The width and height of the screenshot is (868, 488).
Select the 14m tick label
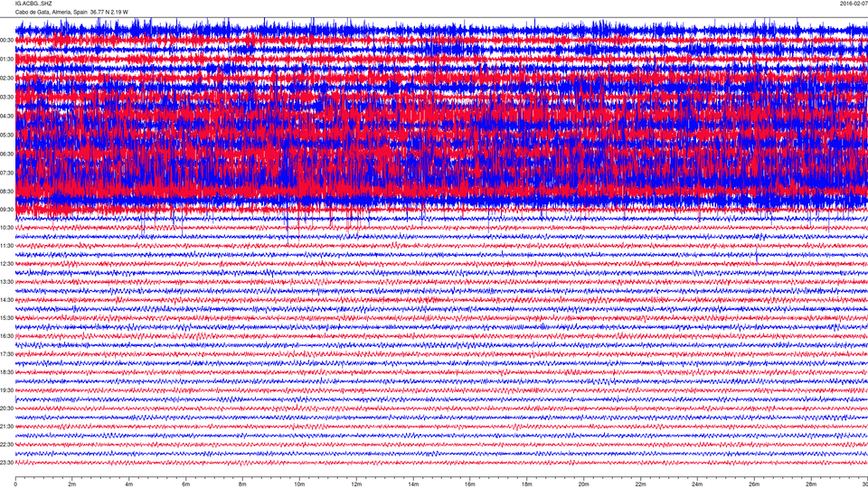[413, 484]
